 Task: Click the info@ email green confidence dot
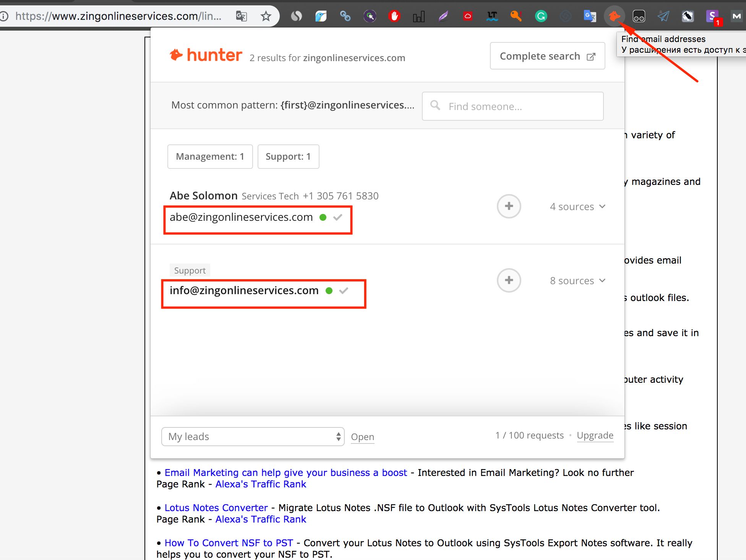point(329,290)
